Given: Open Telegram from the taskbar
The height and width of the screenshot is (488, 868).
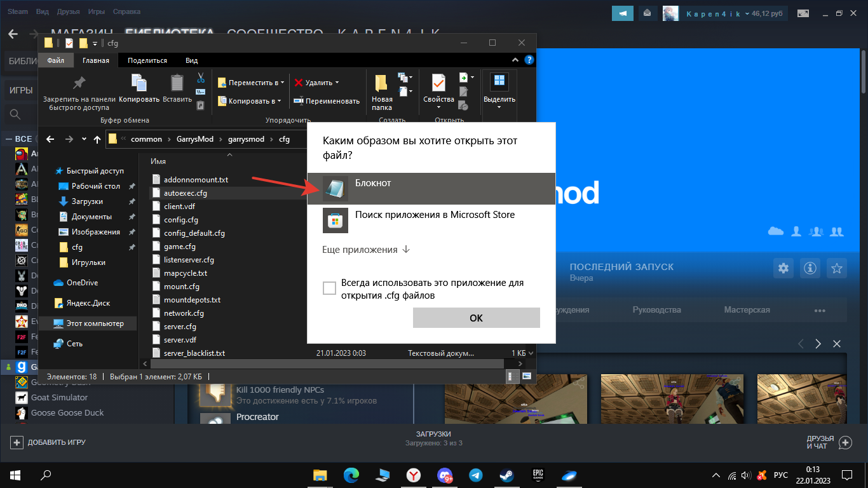Looking at the screenshot, I should 475,475.
